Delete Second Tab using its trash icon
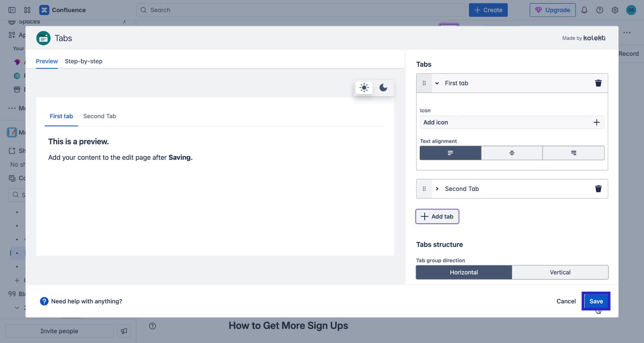The image size is (644, 343). pyautogui.click(x=598, y=189)
